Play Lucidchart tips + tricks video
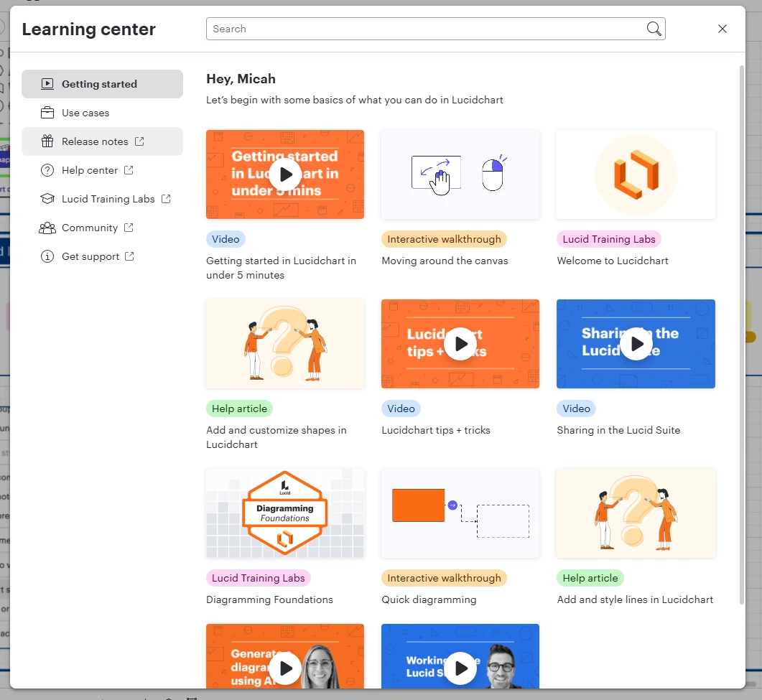 (460, 343)
